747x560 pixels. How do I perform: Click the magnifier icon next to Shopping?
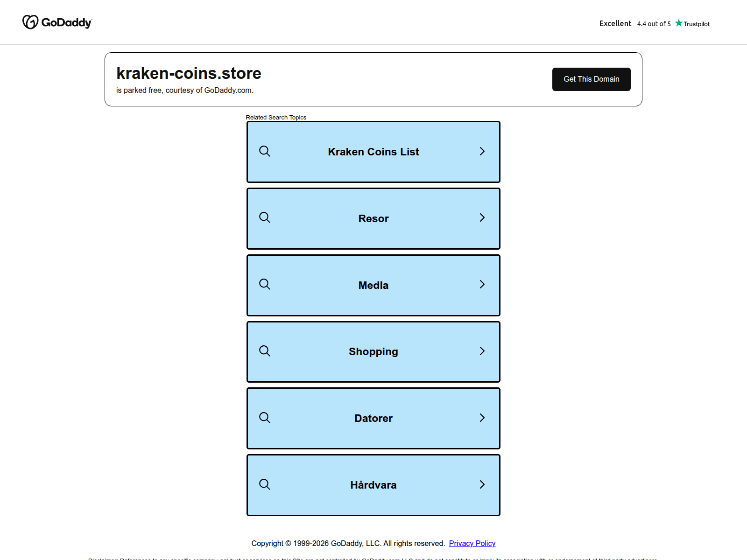[265, 351]
